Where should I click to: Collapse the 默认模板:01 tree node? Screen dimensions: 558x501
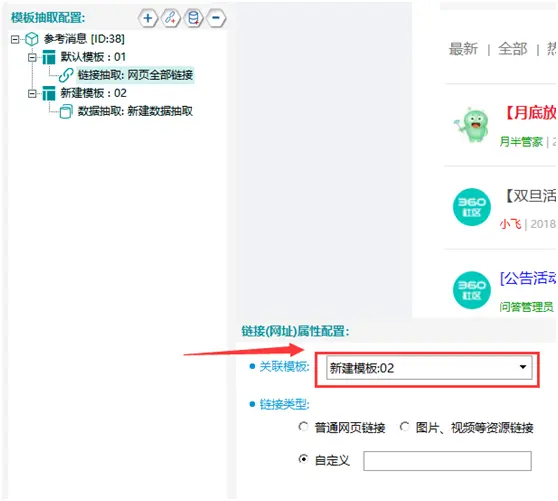(x=32, y=57)
